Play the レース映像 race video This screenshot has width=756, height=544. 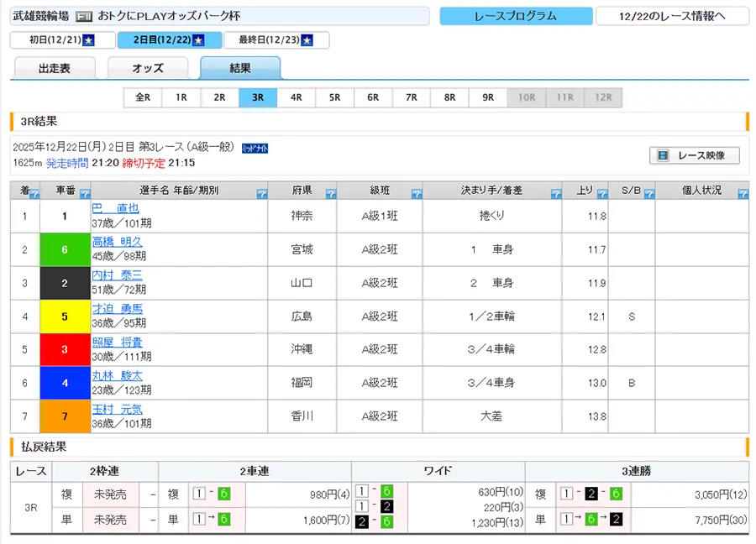(x=694, y=155)
